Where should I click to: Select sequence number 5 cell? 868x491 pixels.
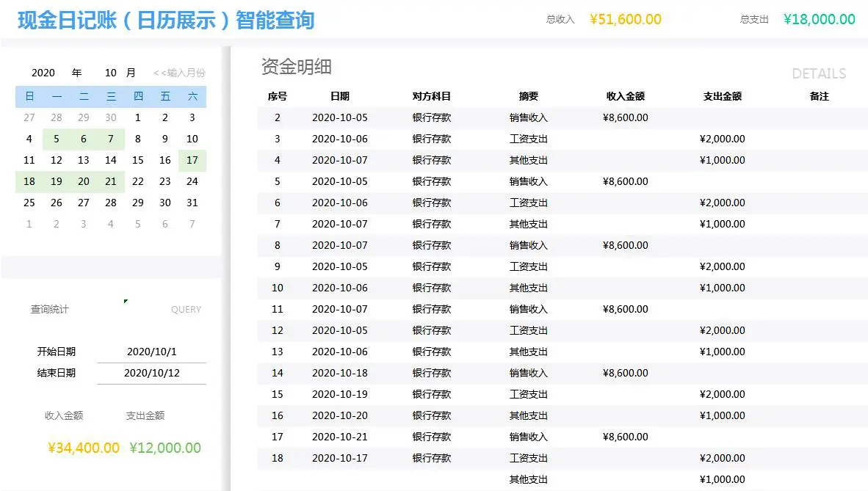[x=278, y=181]
